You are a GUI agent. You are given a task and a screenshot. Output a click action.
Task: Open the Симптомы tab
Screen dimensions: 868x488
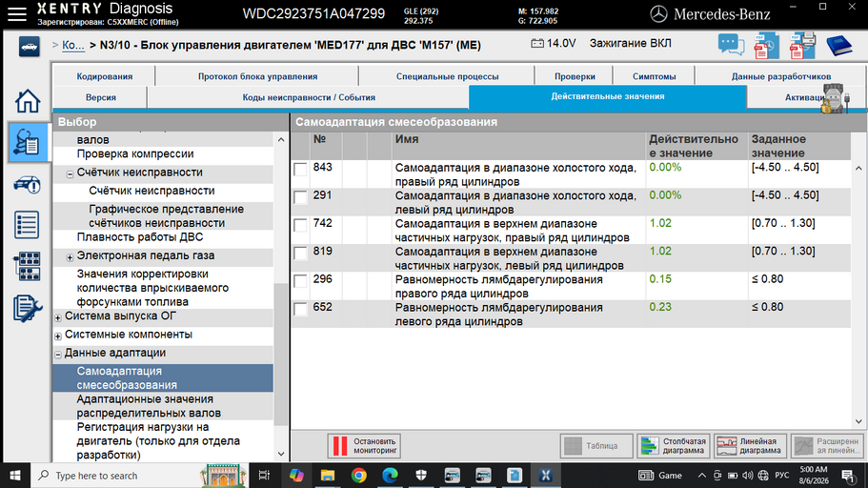[655, 76]
